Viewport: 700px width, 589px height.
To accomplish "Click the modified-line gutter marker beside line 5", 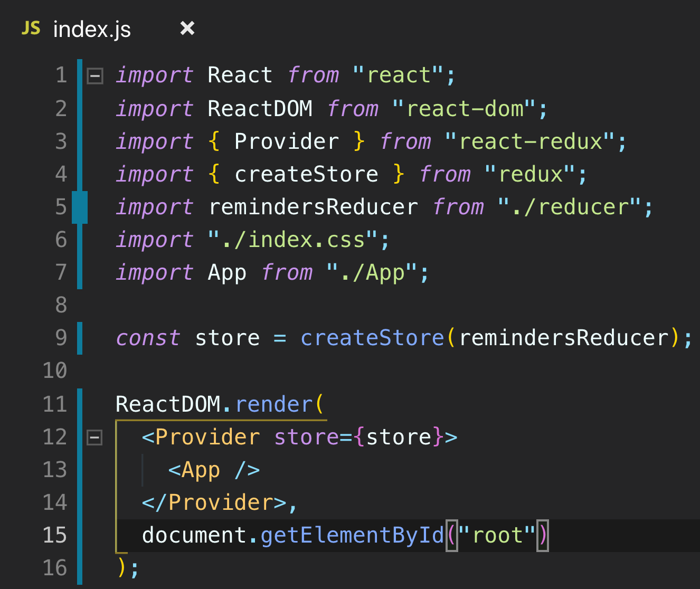I will 79,207.
